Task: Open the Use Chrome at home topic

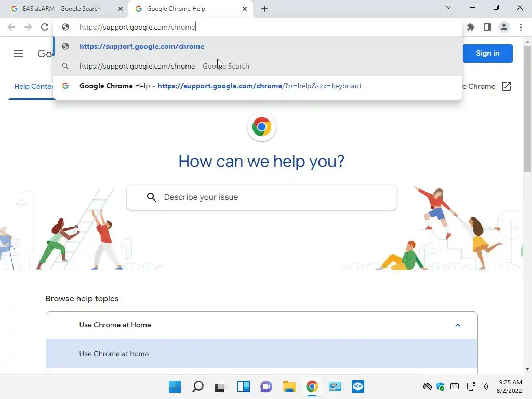Action: (262, 353)
